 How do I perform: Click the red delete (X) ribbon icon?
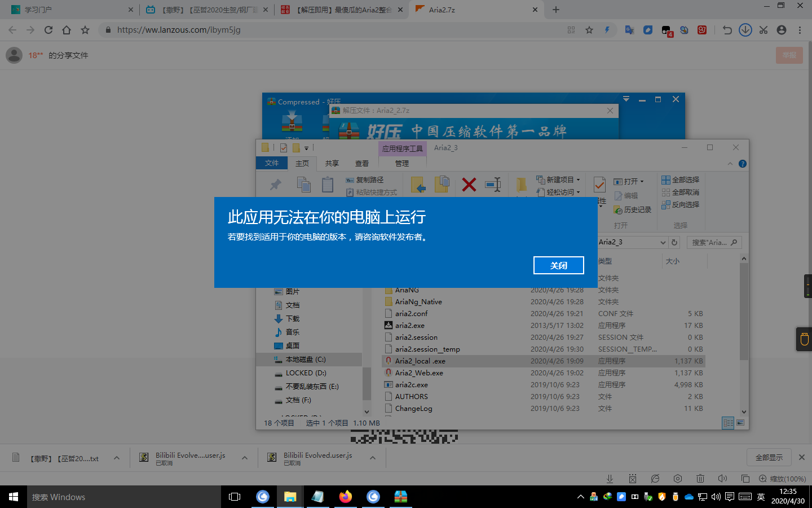(x=469, y=185)
